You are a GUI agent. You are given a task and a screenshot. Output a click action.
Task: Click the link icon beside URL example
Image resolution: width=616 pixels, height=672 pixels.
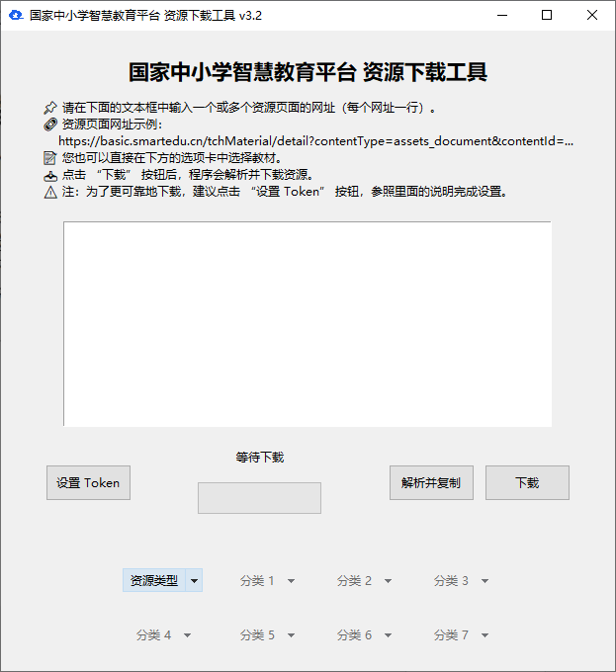(50, 125)
